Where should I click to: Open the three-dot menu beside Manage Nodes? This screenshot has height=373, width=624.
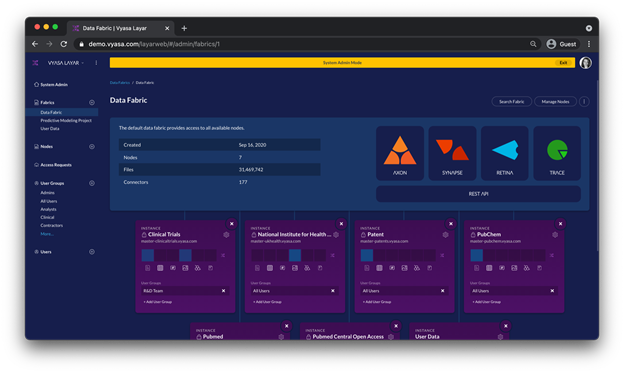(x=584, y=102)
